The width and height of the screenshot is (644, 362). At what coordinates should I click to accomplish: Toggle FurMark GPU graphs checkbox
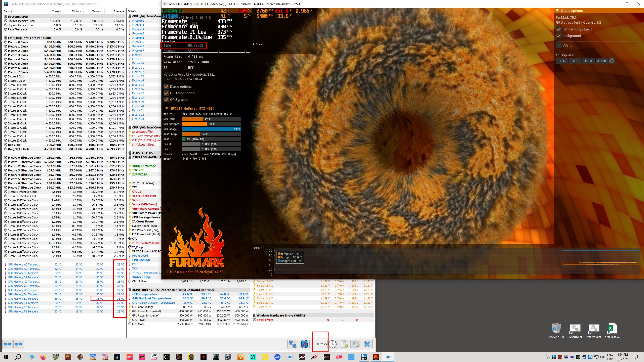(x=166, y=100)
